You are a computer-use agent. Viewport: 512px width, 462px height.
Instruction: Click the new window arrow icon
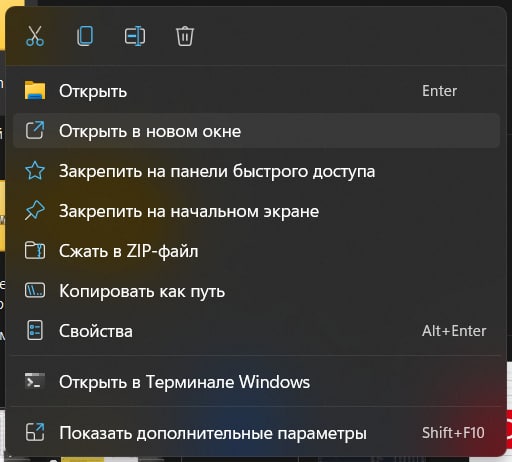tap(35, 130)
